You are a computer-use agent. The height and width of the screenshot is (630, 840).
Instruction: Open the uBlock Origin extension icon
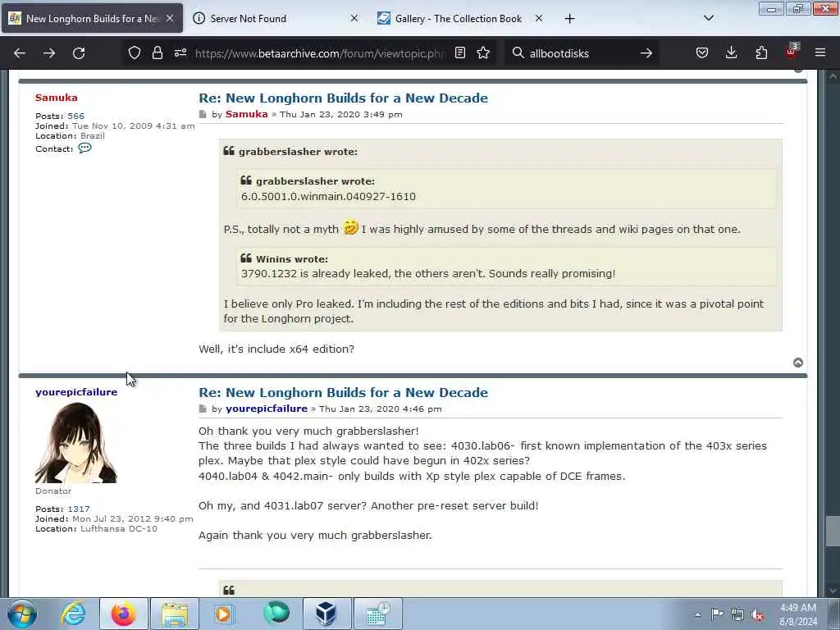[792, 52]
